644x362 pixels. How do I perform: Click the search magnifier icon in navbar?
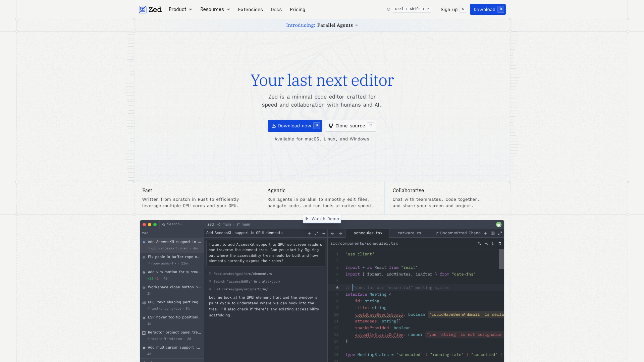[389, 9]
